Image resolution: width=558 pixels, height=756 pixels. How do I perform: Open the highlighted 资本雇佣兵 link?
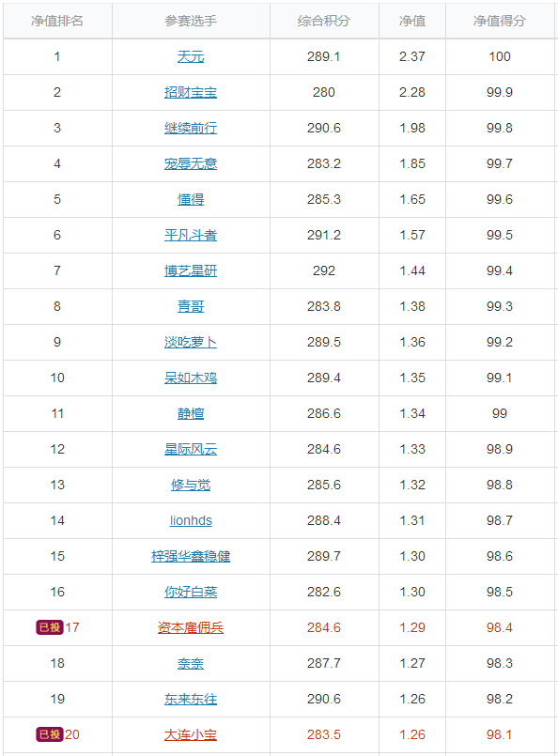coord(191,627)
